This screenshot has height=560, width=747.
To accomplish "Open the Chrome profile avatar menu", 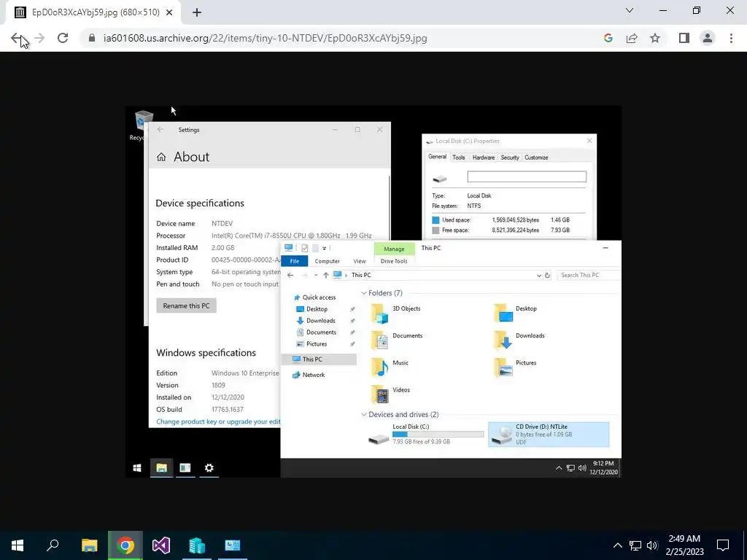I will point(708,38).
